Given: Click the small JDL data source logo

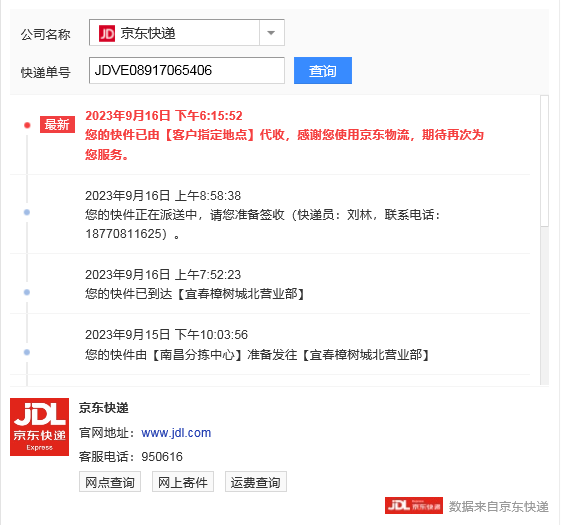Looking at the screenshot, I should pos(414,505).
